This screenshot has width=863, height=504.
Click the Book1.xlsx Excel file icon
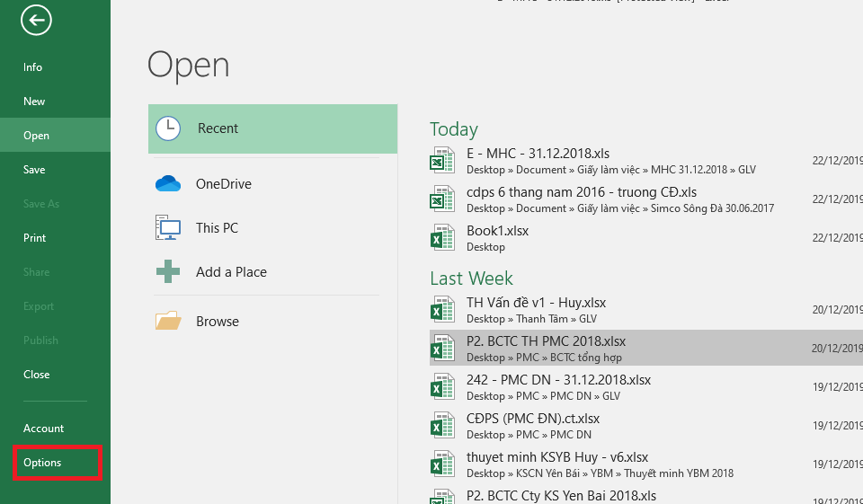coord(441,237)
